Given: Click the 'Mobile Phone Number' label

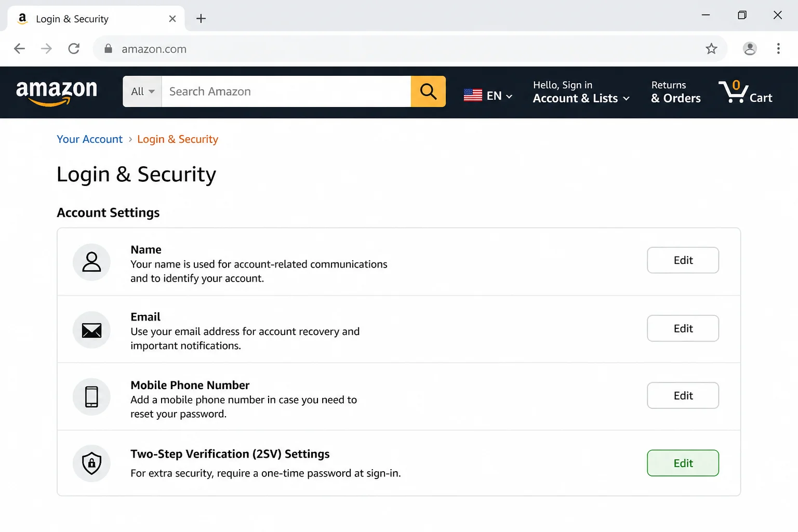Looking at the screenshot, I should point(190,385).
